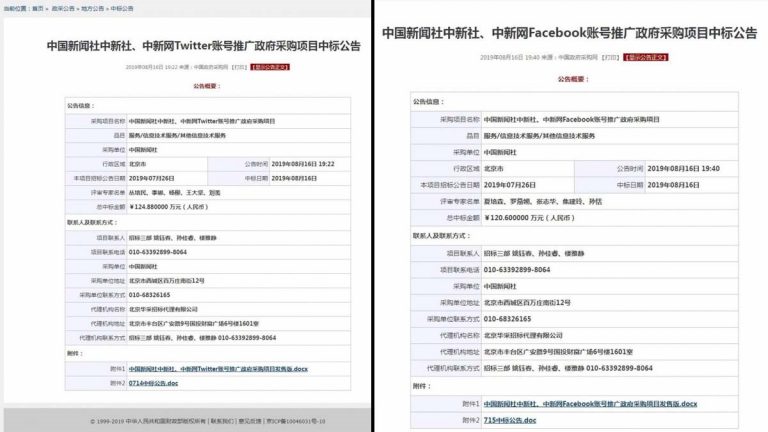
Task: Click the Facebook announcement page title
Action: pos(570,33)
